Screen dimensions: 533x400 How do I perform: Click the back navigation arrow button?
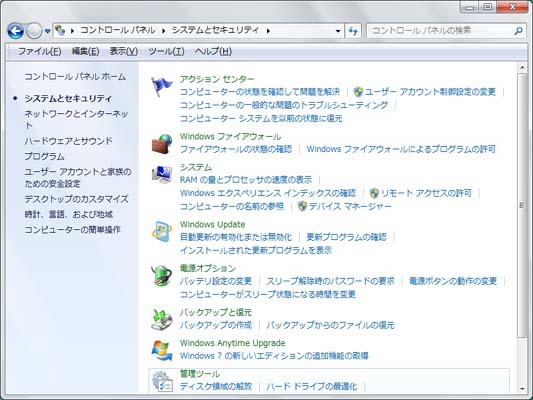pyautogui.click(x=16, y=31)
